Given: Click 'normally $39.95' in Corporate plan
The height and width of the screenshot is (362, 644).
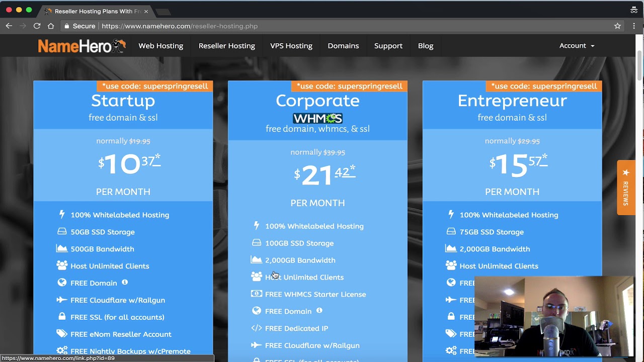Looking at the screenshot, I should pyautogui.click(x=317, y=152).
